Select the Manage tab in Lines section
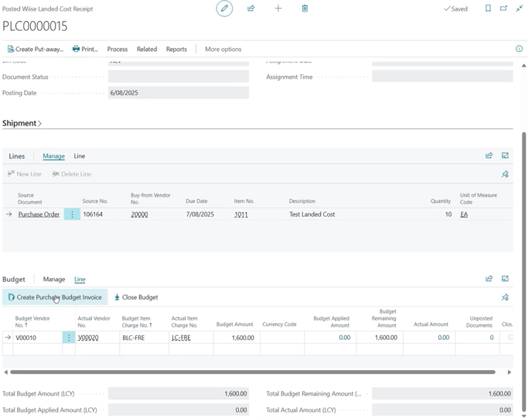Viewport: 532px width, 418px height. click(x=53, y=156)
